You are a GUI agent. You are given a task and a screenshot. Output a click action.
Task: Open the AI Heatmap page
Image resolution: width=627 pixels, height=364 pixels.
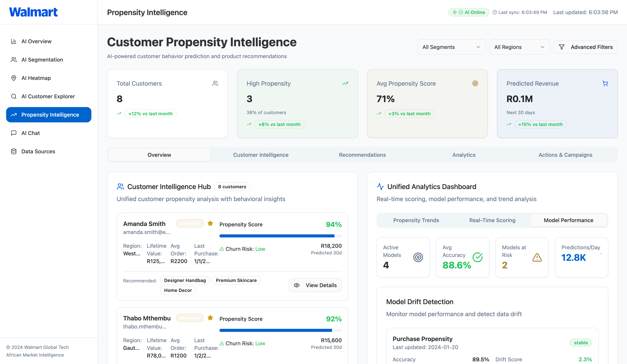click(x=49, y=78)
